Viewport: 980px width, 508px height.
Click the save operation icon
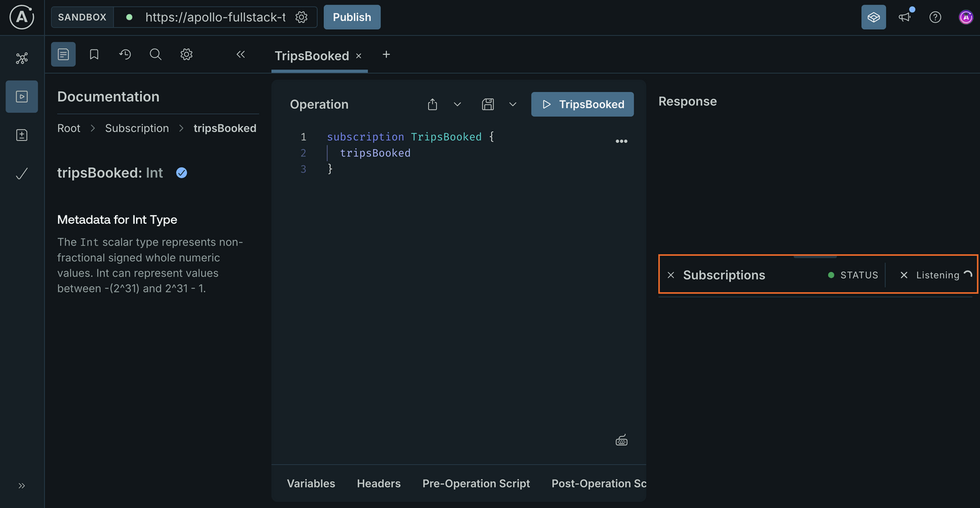(487, 104)
